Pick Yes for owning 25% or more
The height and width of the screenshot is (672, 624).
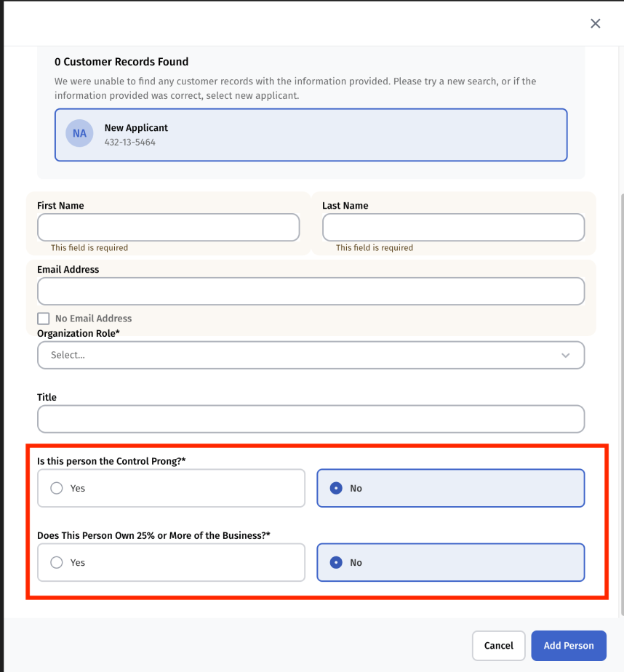click(x=57, y=563)
